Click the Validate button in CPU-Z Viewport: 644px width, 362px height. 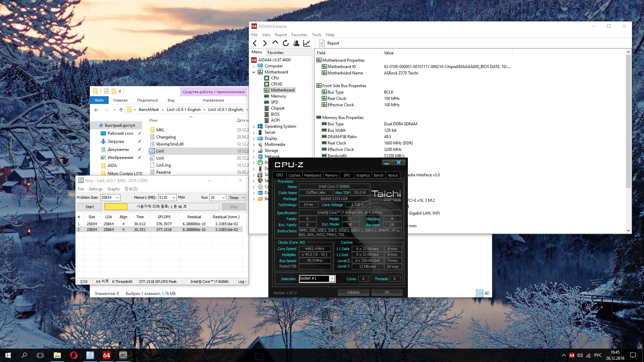[x=353, y=292]
